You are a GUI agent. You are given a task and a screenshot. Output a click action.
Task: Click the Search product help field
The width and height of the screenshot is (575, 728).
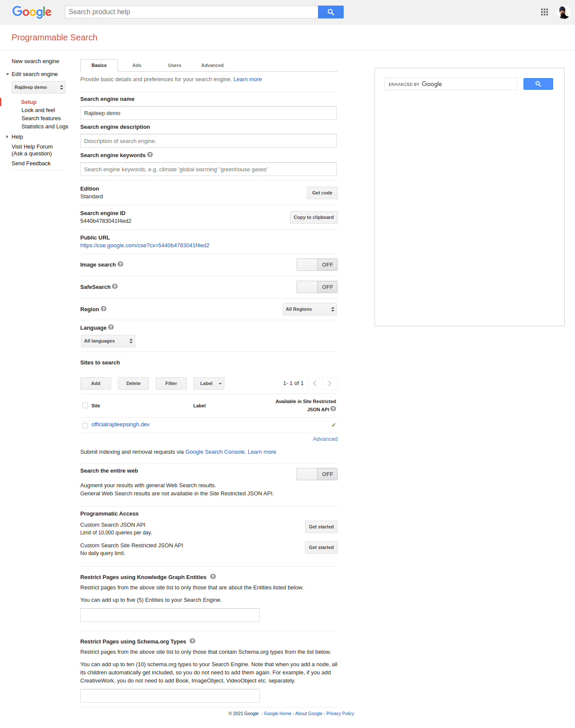pos(191,12)
